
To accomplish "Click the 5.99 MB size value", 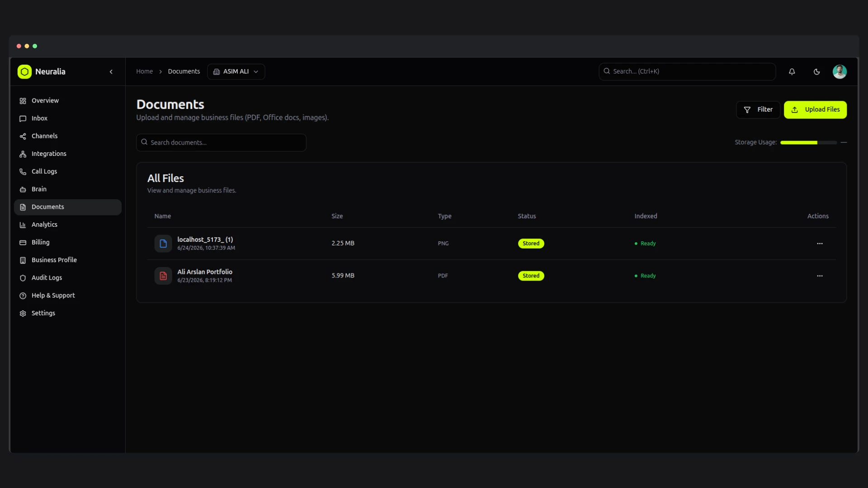I will (343, 276).
